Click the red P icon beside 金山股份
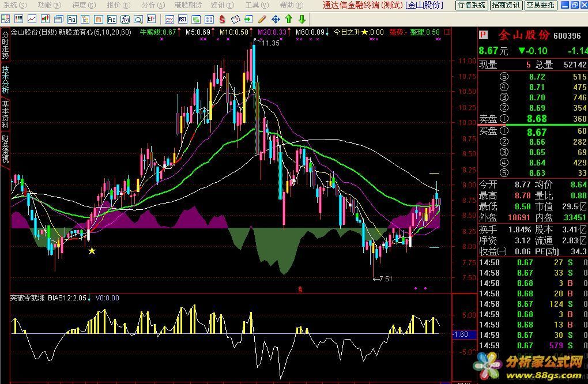The height and width of the screenshot is (384, 588). click(483, 36)
